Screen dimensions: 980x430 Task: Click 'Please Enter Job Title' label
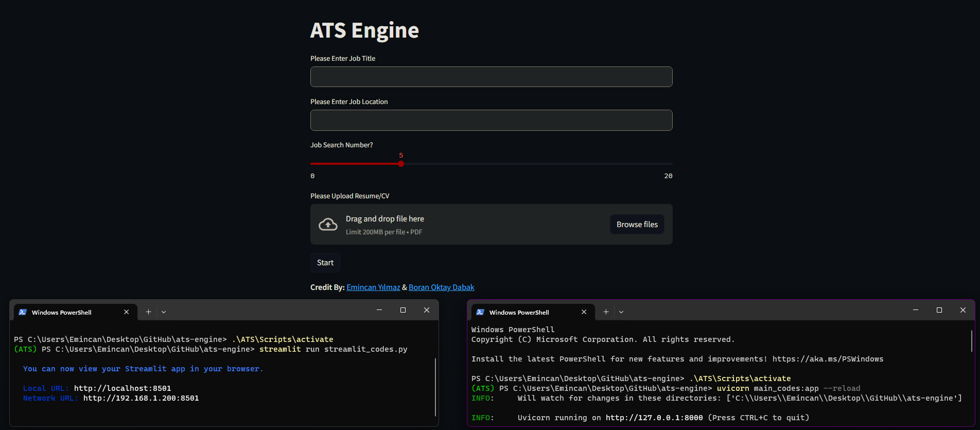click(x=343, y=59)
